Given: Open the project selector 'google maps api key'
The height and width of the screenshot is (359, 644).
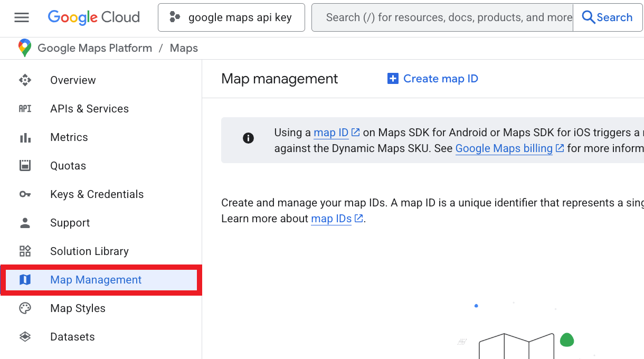Looking at the screenshot, I should coord(231,17).
